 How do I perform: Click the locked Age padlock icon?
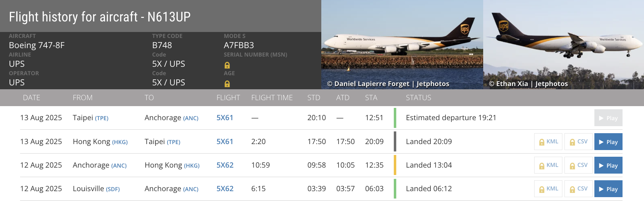click(x=227, y=84)
